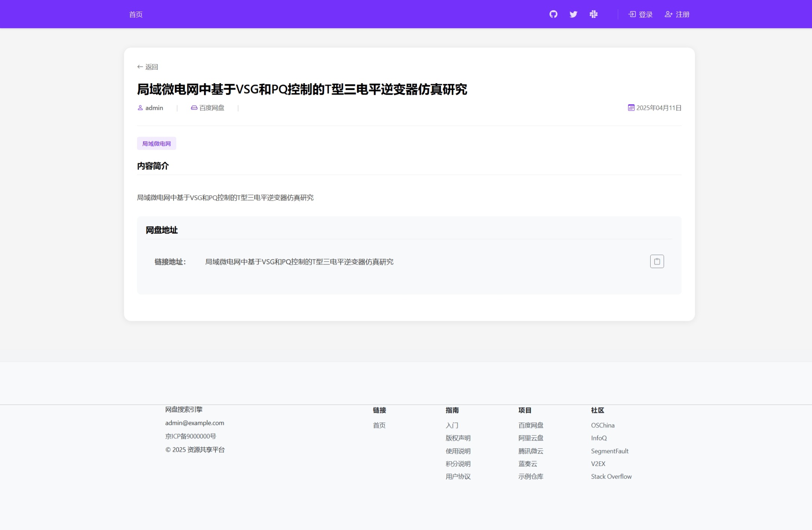This screenshot has width=812, height=530.
Task: Click the 用户协议 footer link
Action: pos(458,476)
